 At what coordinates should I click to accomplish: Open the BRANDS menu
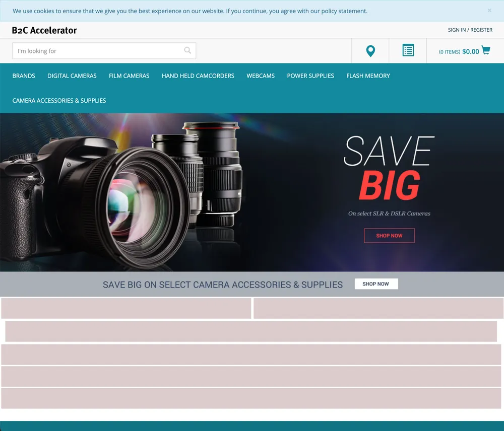click(x=23, y=76)
